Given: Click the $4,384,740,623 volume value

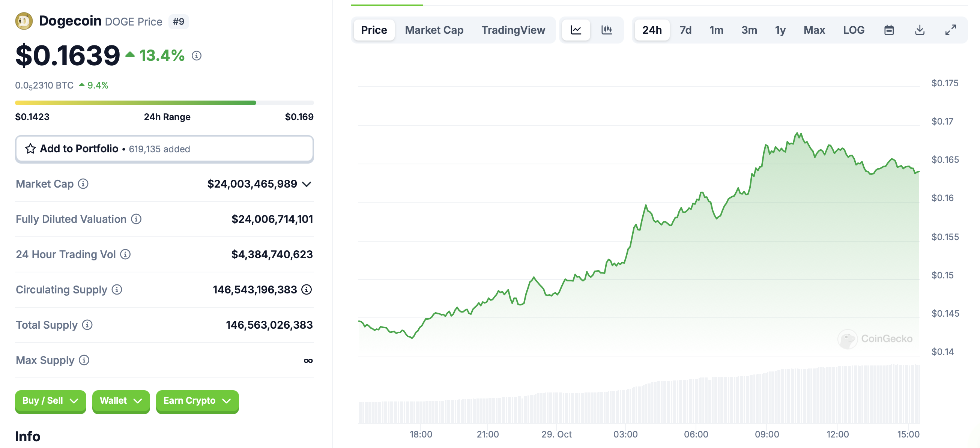Looking at the screenshot, I should pos(272,254).
